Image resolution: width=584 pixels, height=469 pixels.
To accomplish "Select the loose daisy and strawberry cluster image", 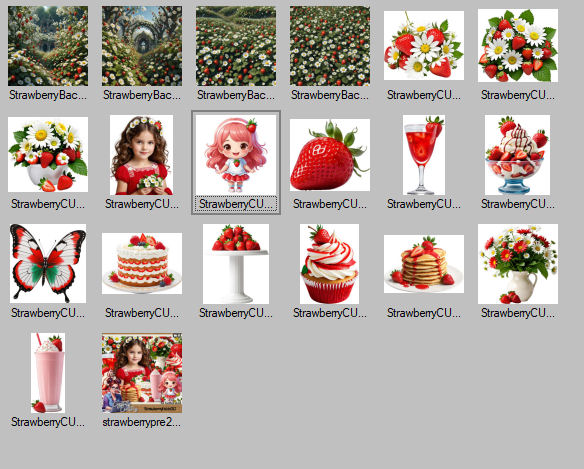I will 424,45.
